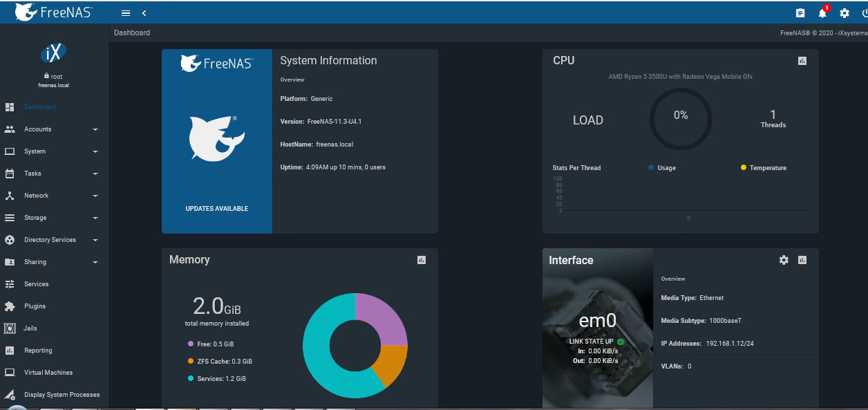
Task: Expand the Accounts menu arrow
Action: point(95,129)
